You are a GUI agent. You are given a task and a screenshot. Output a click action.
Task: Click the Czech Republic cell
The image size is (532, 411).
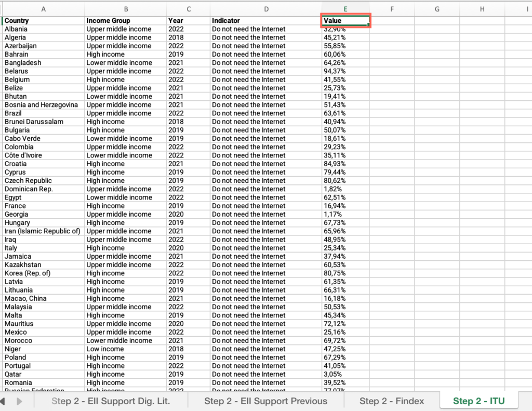click(44, 180)
